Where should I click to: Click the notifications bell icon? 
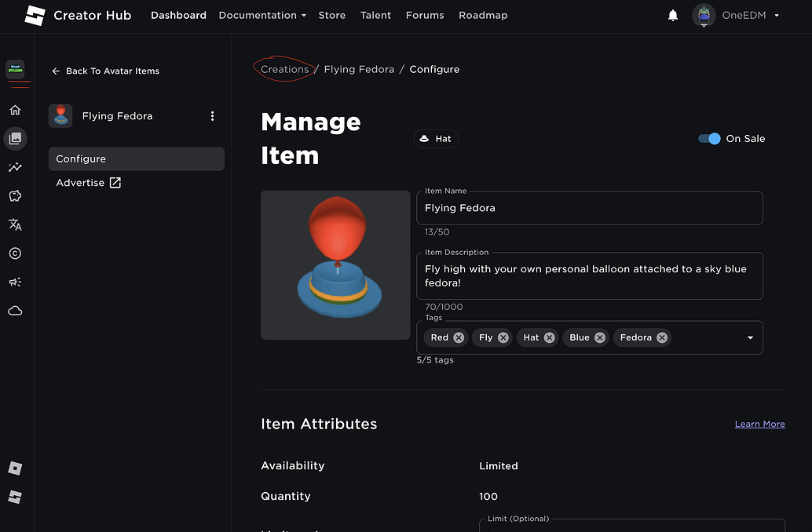coord(672,14)
